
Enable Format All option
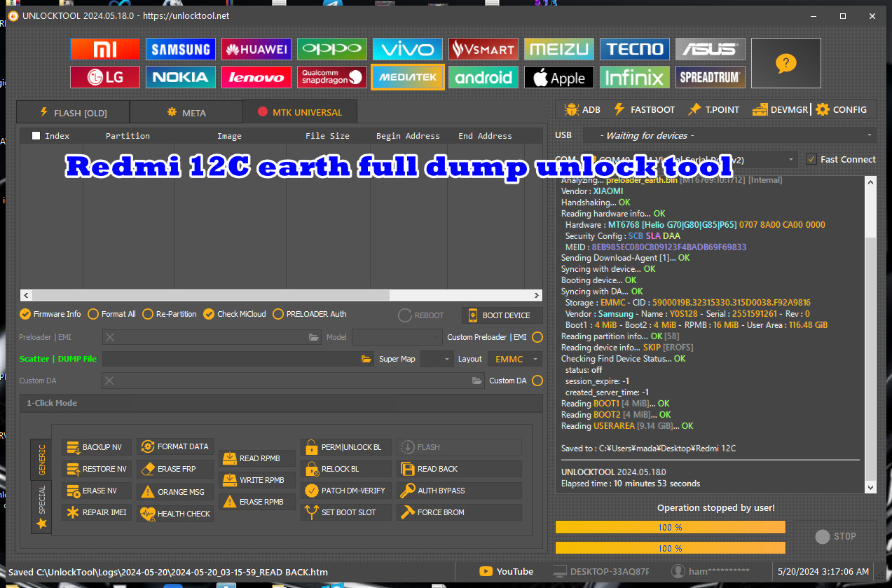pos(111,314)
